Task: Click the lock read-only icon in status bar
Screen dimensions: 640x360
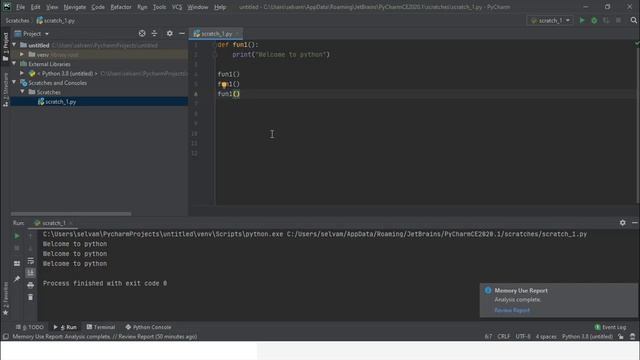Action: (621, 337)
